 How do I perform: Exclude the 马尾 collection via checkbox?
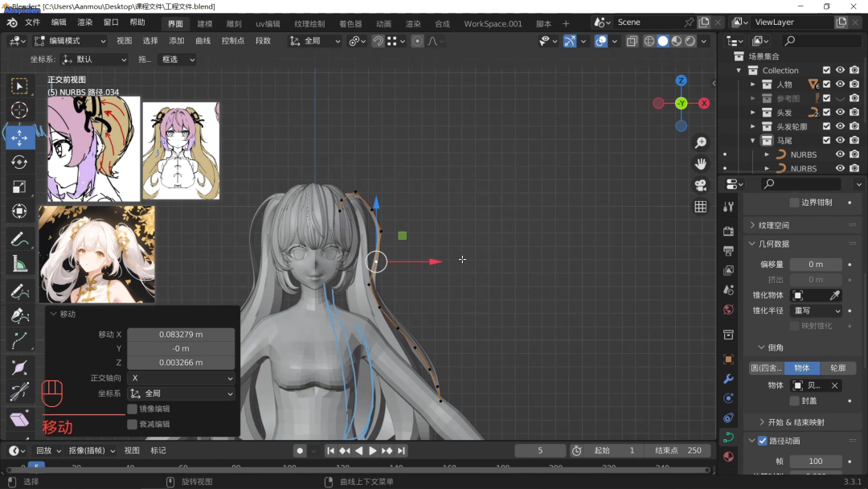point(826,140)
